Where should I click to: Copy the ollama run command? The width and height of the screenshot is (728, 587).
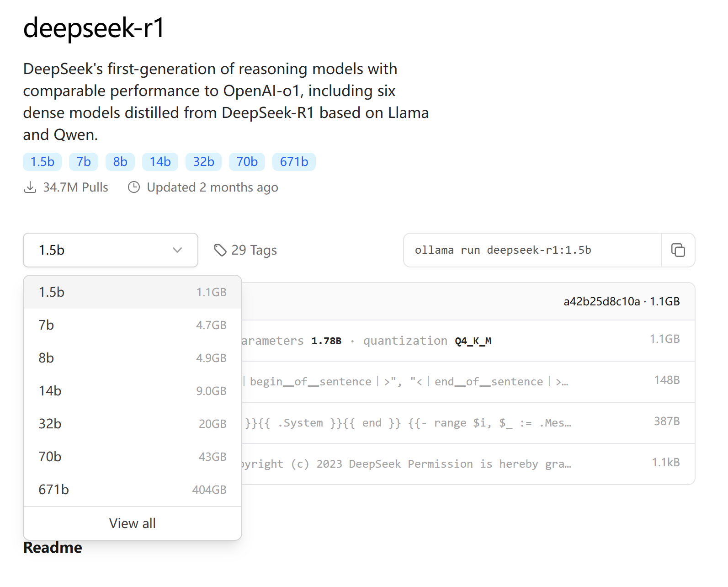point(678,250)
